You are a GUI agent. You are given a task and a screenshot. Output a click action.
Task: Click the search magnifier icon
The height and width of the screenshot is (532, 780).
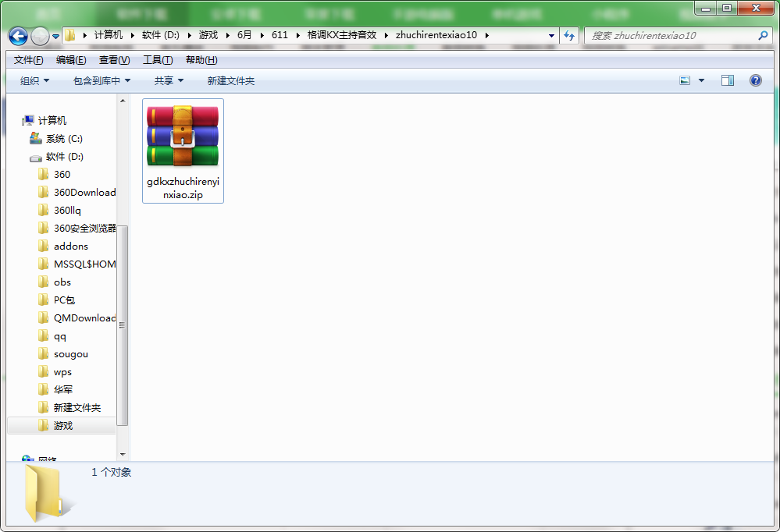[763, 35]
